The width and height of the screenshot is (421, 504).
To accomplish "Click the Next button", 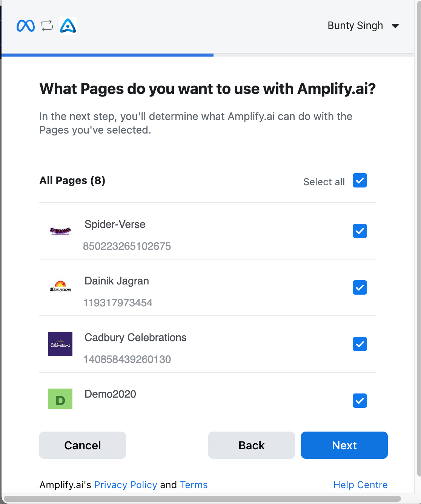I will (x=344, y=445).
